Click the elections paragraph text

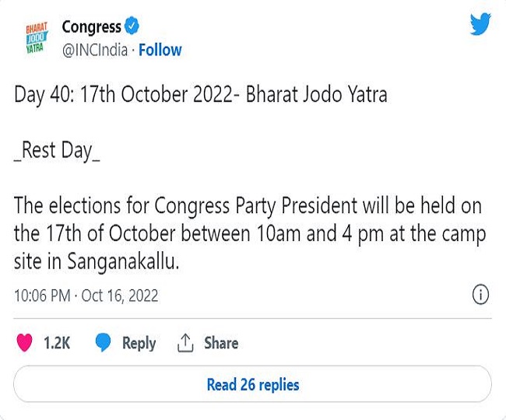(x=250, y=233)
